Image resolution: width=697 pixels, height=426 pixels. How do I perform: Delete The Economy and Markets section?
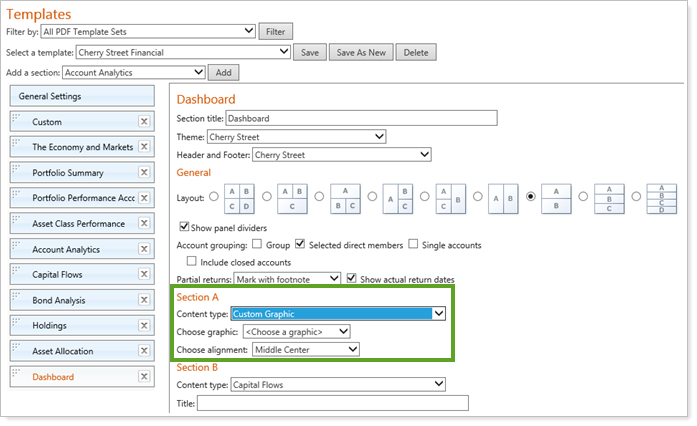144,147
